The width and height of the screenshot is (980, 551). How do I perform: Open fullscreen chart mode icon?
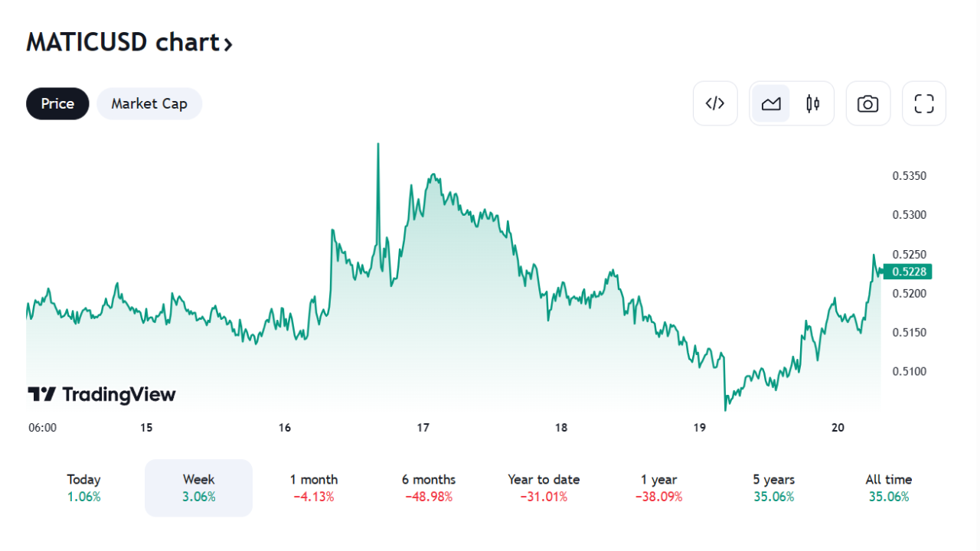tap(924, 103)
